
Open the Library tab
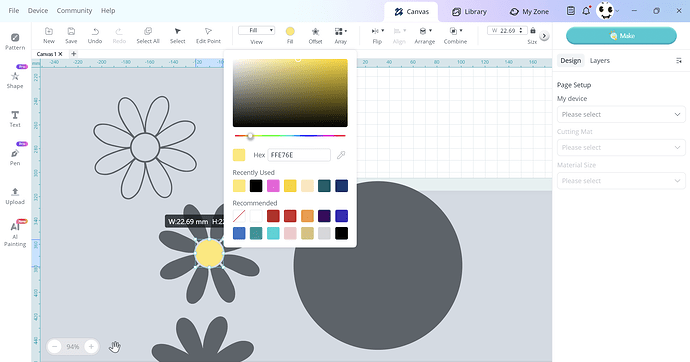point(469,12)
